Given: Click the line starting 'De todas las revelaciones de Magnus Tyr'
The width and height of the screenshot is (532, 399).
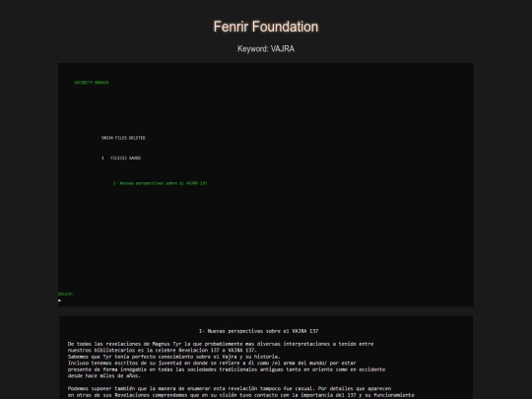Looking at the screenshot, I should (221, 344).
